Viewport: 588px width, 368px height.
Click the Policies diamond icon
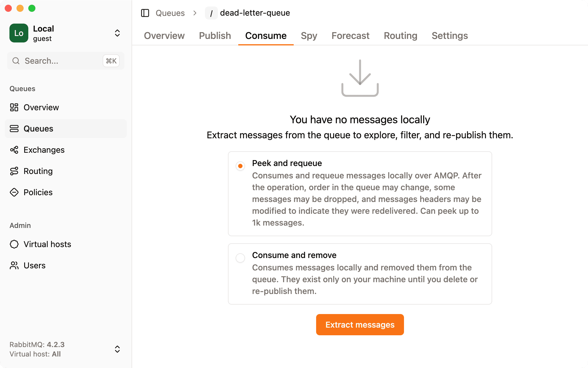point(14,192)
